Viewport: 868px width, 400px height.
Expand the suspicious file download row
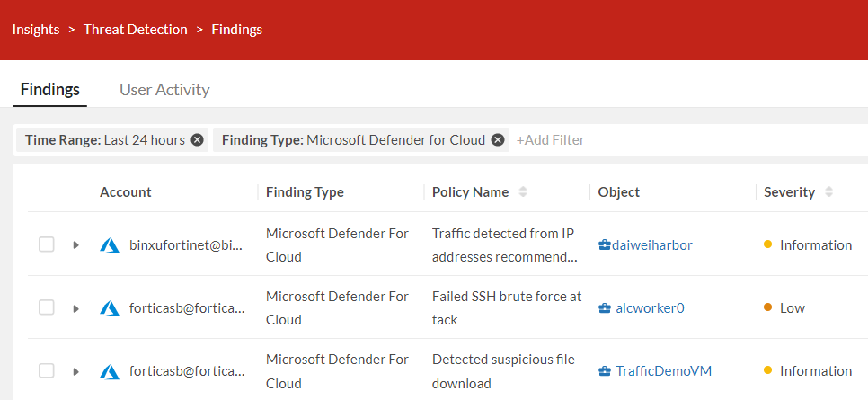76,371
